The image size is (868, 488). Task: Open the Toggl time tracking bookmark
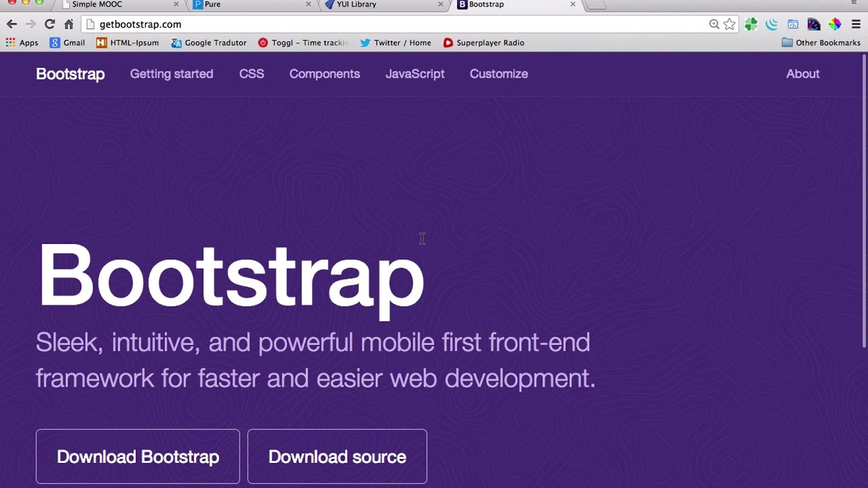point(303,43)
